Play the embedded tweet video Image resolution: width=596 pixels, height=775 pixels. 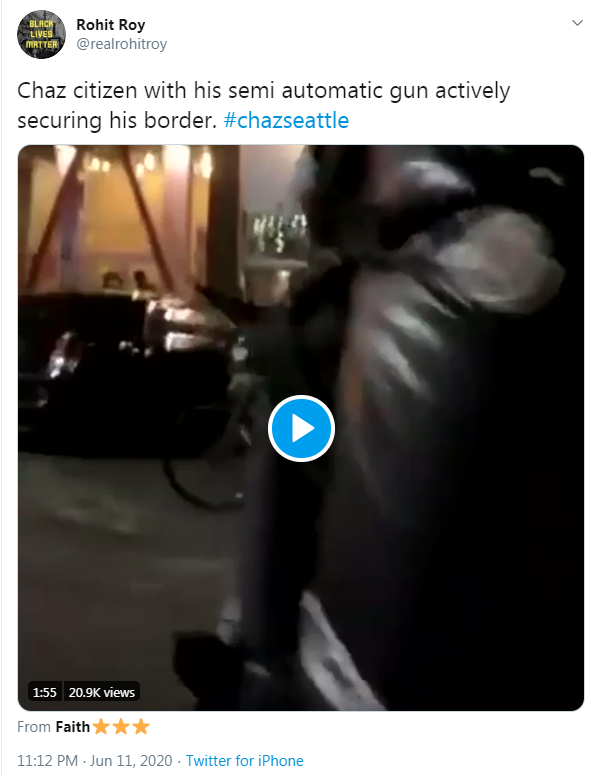[301, 429]
